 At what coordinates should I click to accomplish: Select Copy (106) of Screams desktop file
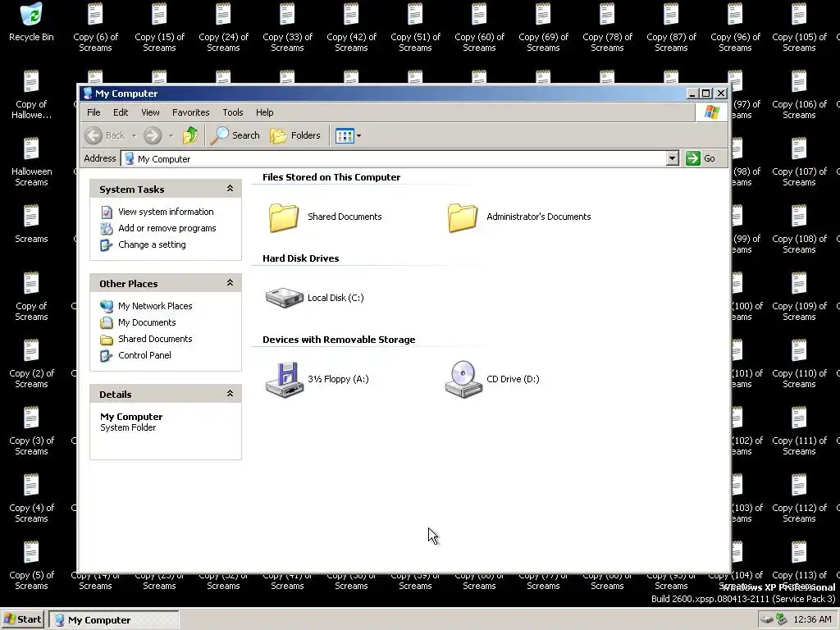tap(799, 95)
